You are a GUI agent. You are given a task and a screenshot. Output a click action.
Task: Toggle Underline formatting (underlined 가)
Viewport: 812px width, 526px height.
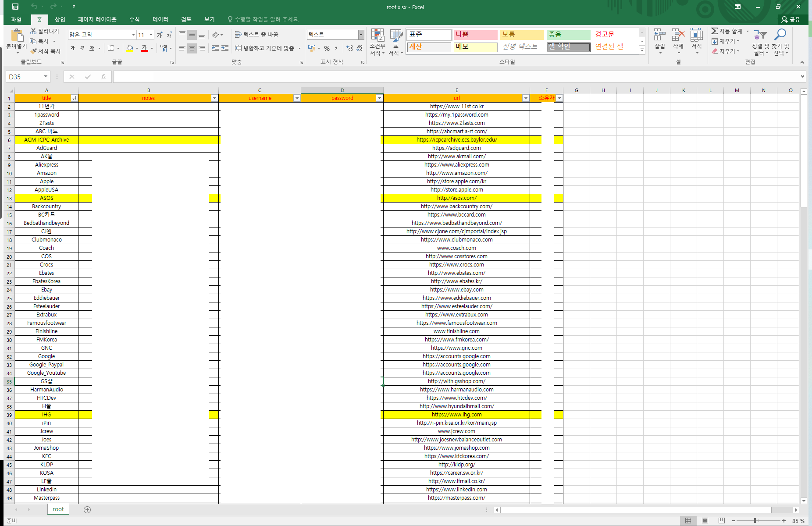pos(92,48)
